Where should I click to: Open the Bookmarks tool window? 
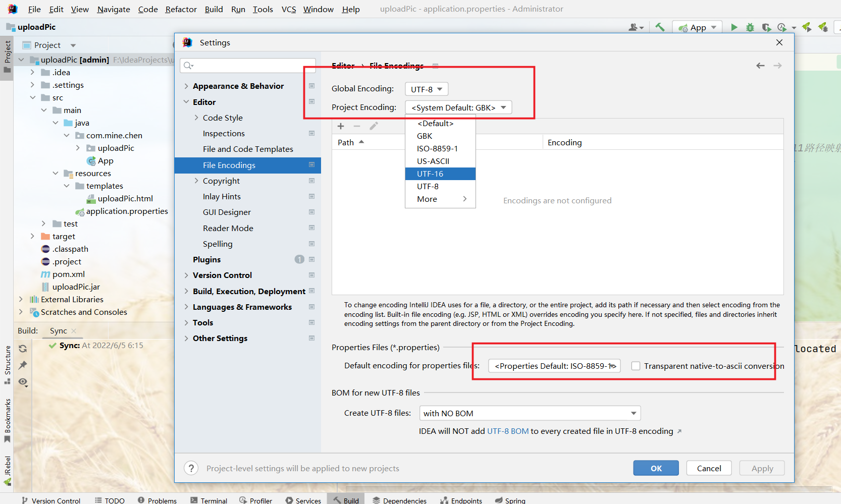pyautogui.click(x=7, y=421)
